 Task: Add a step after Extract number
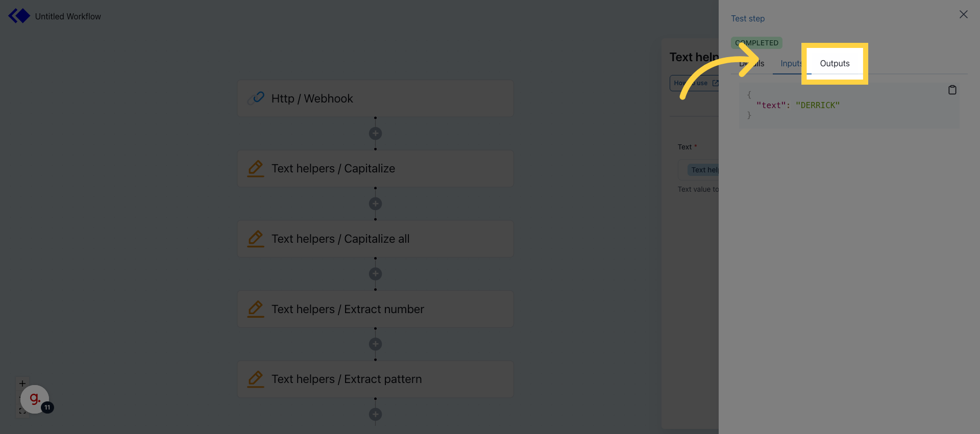tap(375, 344)
